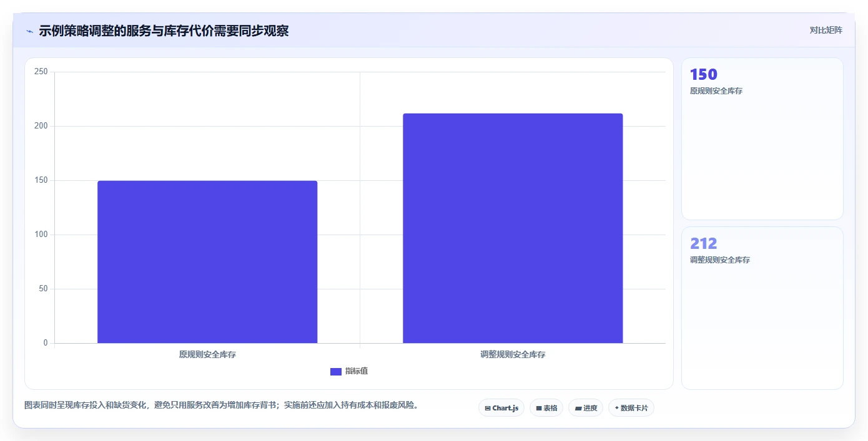Image resolution: width=868 pixels, height=441 pixels.
Task: Click the 212 value in second card
Action: pyautogui.click(x=704, y=243)
